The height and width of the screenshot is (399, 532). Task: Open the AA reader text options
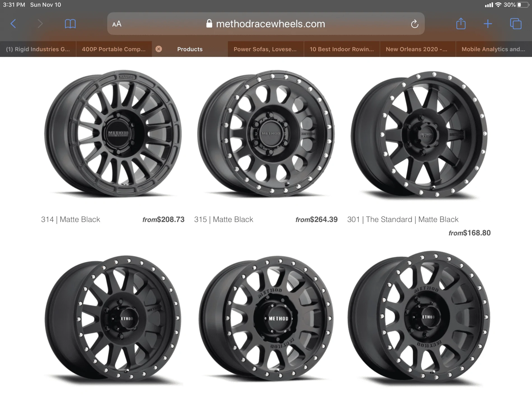click(x=117, y=24)
